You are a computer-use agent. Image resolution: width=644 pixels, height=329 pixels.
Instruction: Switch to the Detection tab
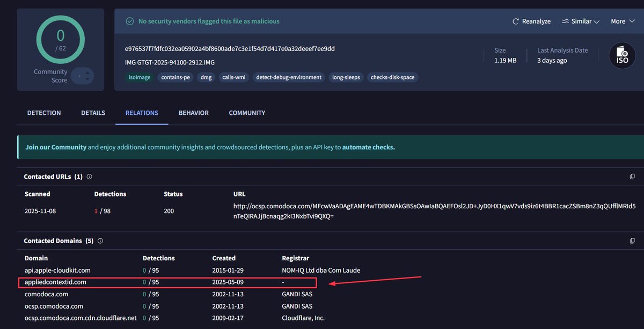coord(44,113)
